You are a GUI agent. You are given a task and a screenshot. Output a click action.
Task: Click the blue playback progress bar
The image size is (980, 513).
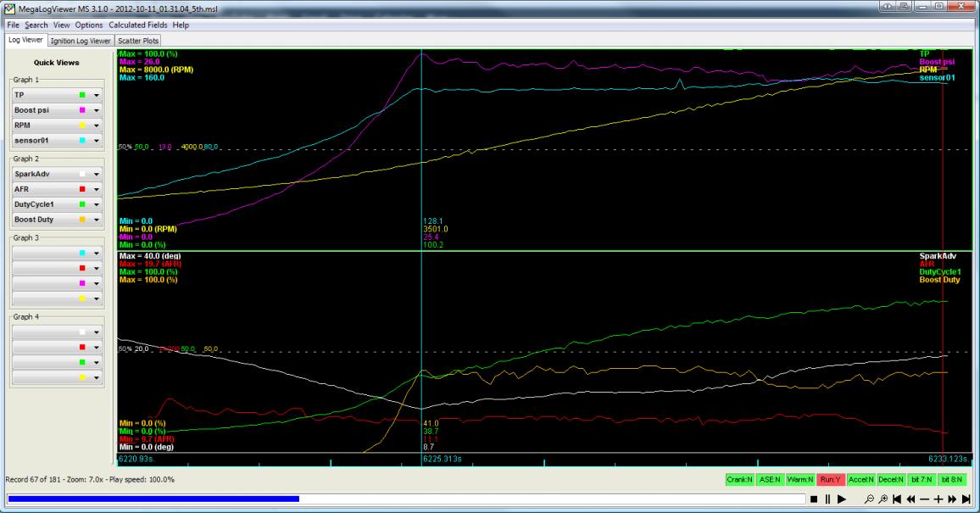click(153, 499)
